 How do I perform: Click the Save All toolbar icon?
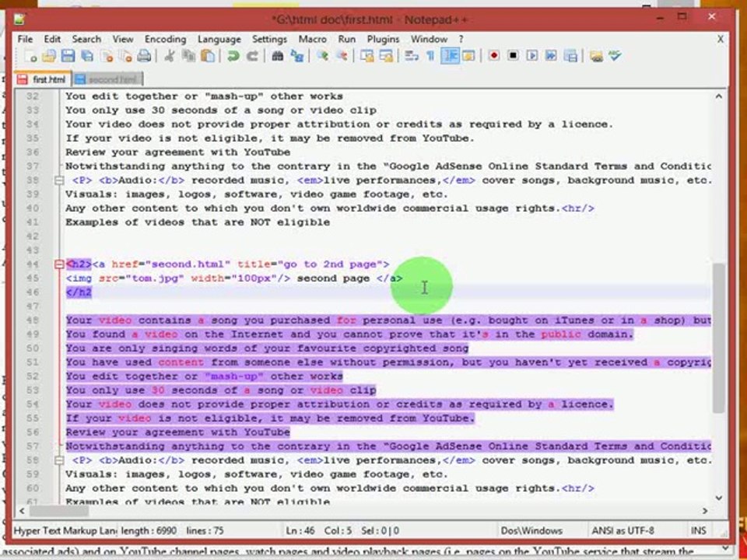(86, 56)
